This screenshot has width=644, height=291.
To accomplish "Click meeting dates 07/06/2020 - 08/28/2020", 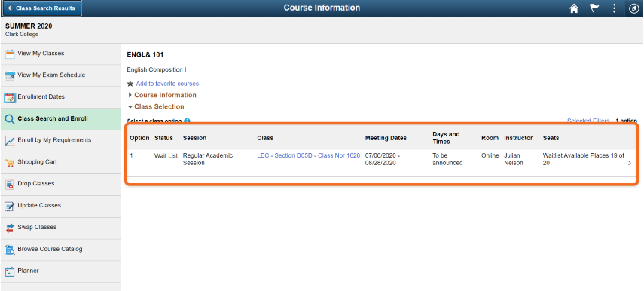I will pyautogui.click(x=382, y=159).
